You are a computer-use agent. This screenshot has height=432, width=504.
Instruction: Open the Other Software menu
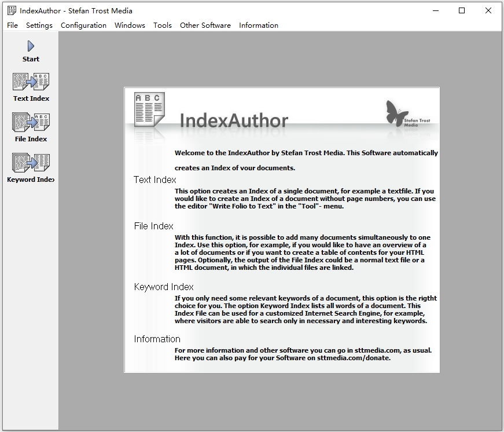click(x=205, y=25)
